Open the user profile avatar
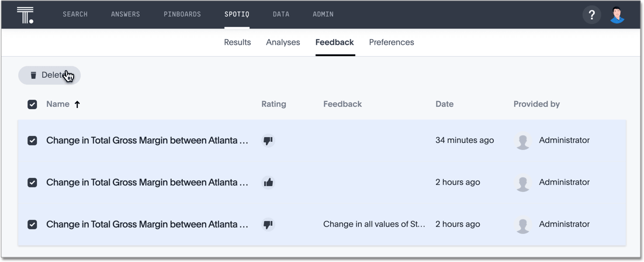 coord(617,15)
